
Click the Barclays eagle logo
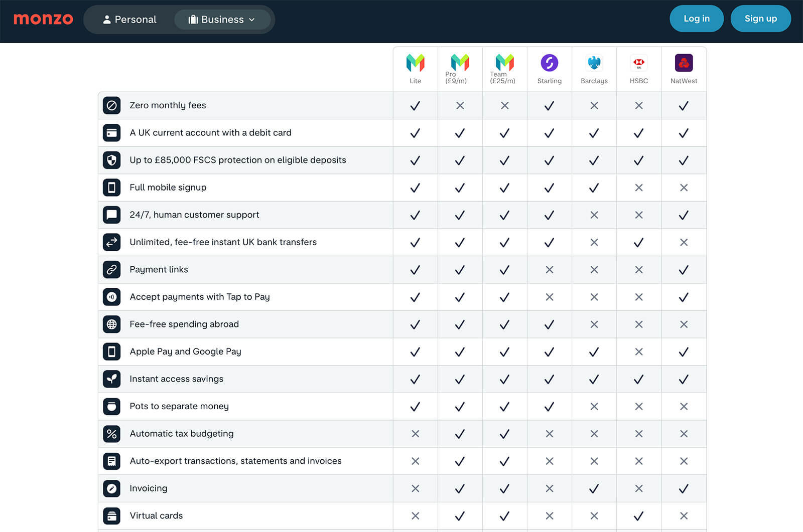pos(594,63)
